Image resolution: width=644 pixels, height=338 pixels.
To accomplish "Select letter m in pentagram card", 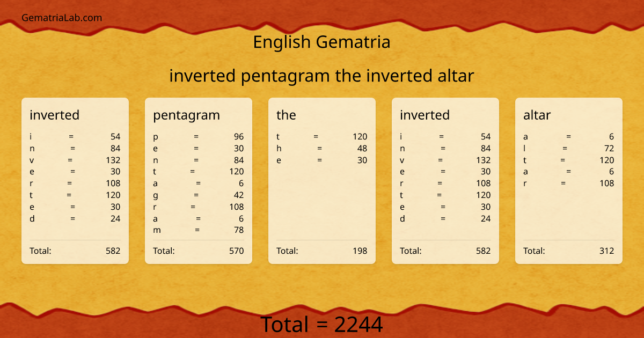I will [x=157, y=230].
